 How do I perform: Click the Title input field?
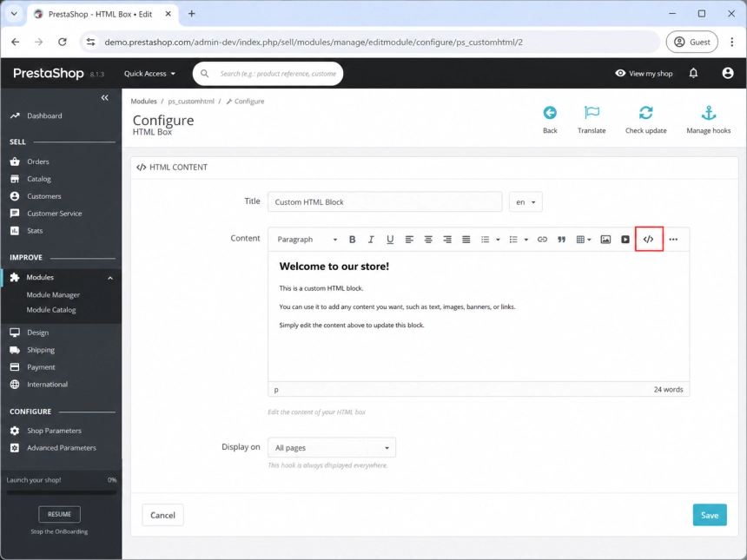point(385,202)
